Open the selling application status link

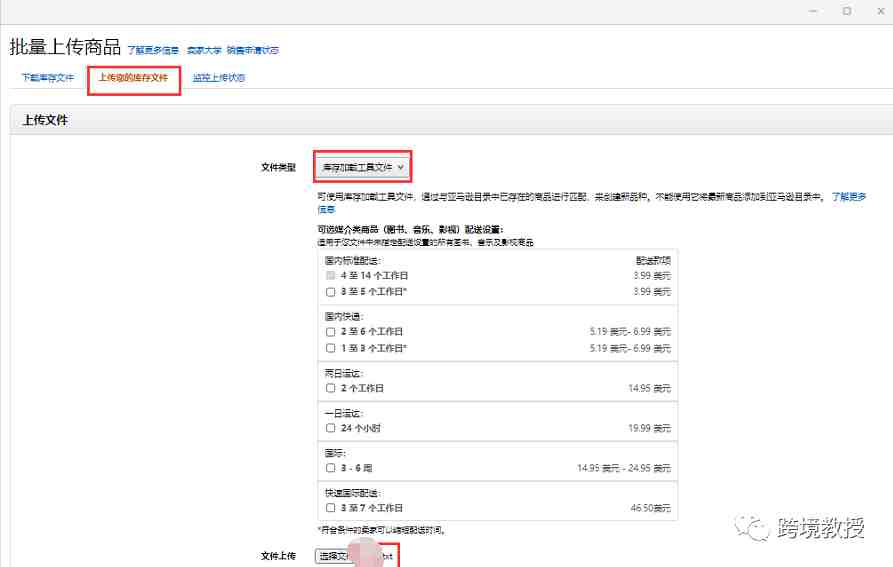click(x=253, y=50)
